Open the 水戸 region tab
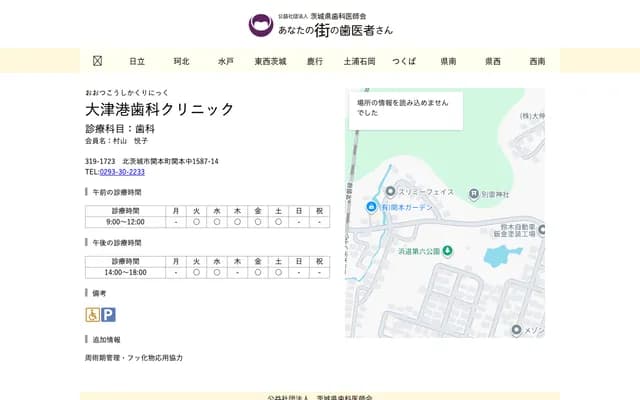This screenshot has width=640, height=400. click(226, 61)
